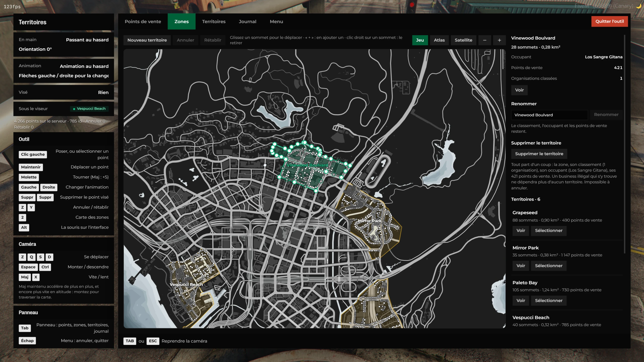This screenshot has height=362, width=644.
Task: Open the Journal tab
Action: (248, 22)
